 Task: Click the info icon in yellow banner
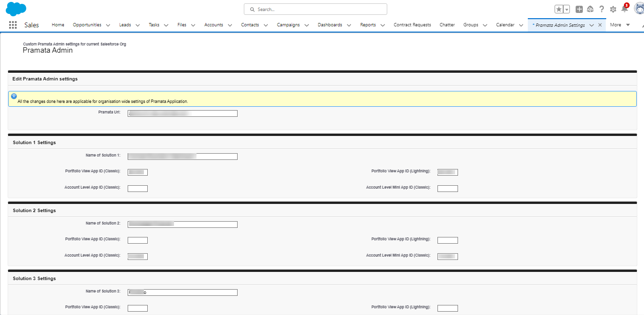(x=14, y=96)
